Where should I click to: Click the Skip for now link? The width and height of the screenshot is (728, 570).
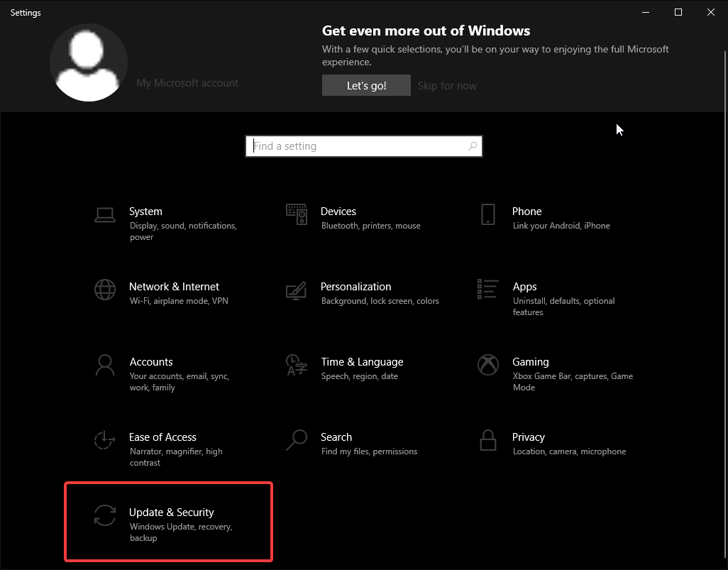click(447, 85)
